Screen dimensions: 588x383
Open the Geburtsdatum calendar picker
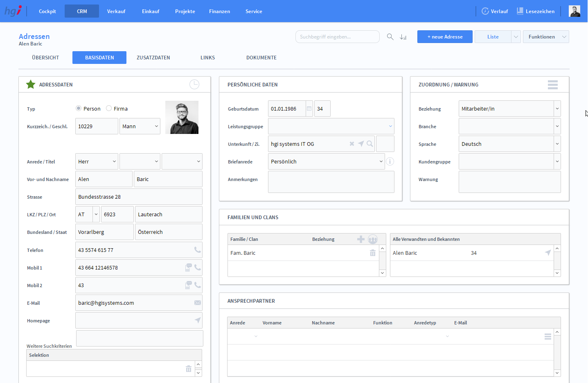click(309, 109)
